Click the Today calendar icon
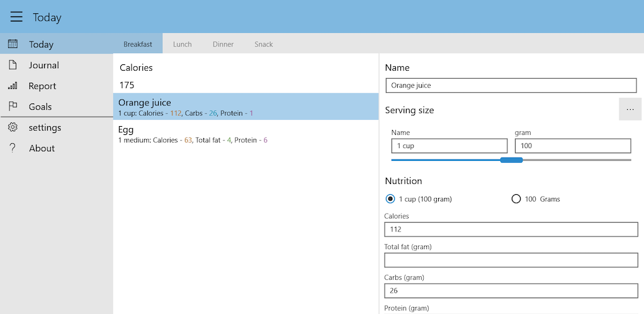The width and height of the screenshot is (644, 314). [13, 44]
